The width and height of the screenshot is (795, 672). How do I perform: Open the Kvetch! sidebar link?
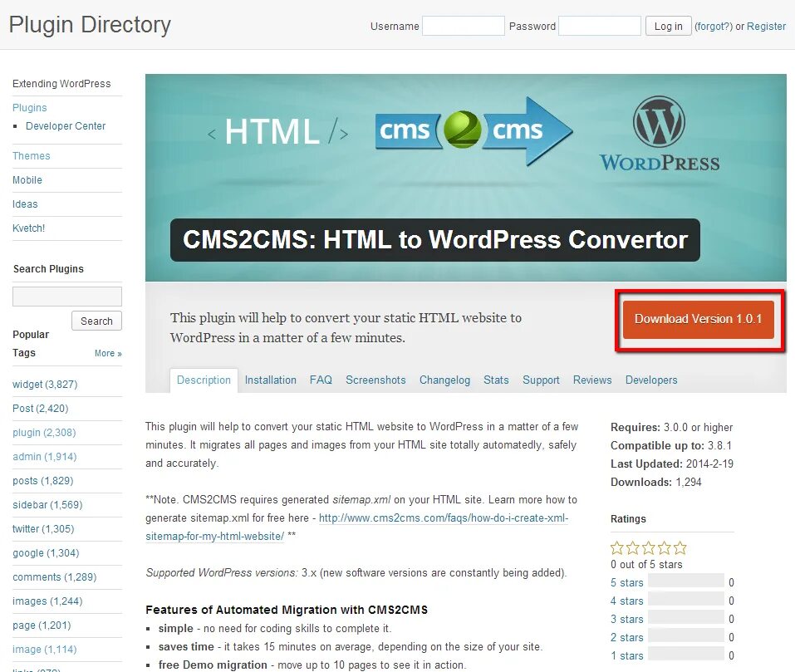[x=28, y=228]
